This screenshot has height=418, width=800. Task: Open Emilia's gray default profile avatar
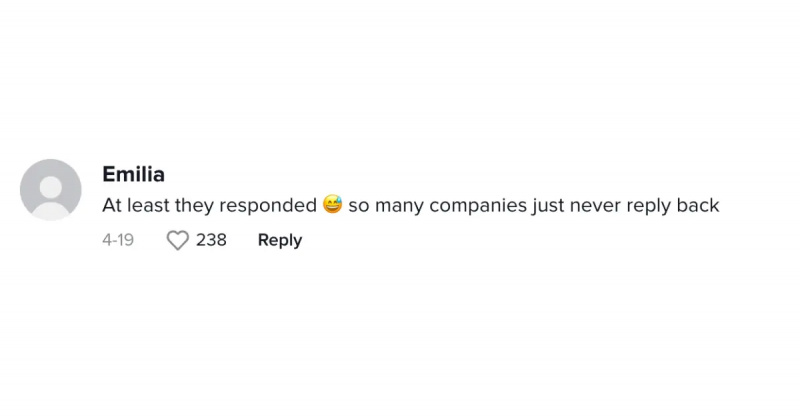[51, 190]
